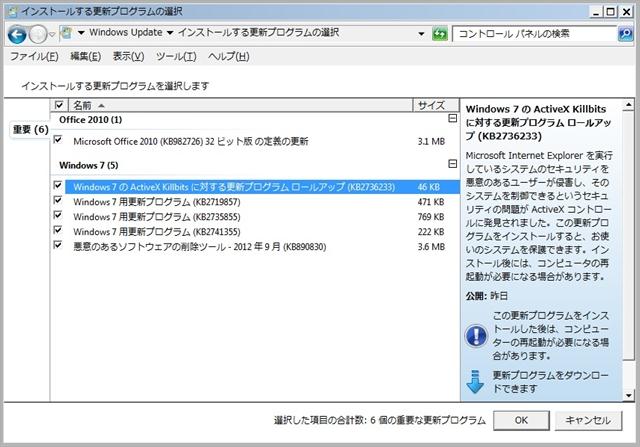
Task: Click the 3.6 MB size value
Action: [431, 247]
